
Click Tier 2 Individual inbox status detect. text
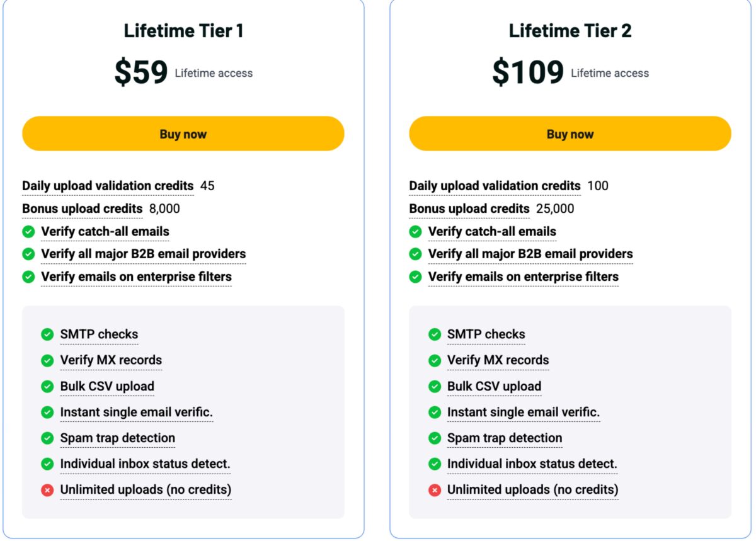click(532, 464)
